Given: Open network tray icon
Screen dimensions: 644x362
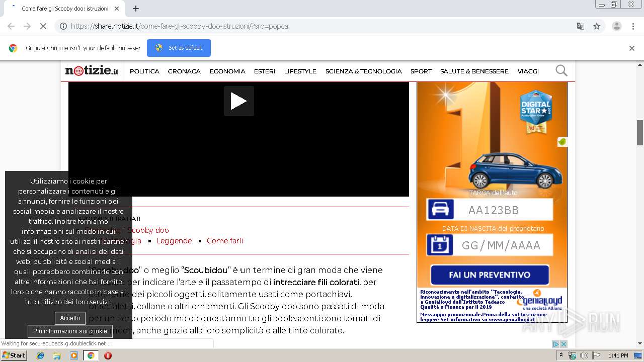Looking at the screenshot, I should [x=572, y=355].
